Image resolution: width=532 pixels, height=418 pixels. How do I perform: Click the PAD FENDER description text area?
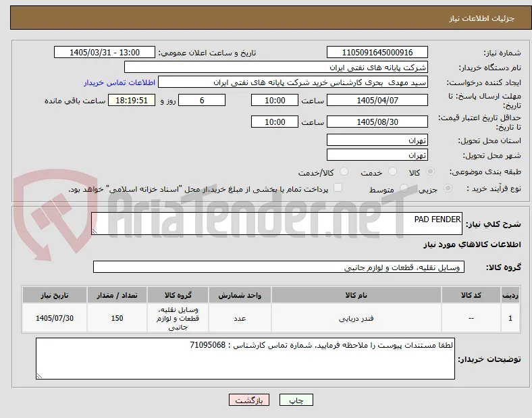click(277, 224)
